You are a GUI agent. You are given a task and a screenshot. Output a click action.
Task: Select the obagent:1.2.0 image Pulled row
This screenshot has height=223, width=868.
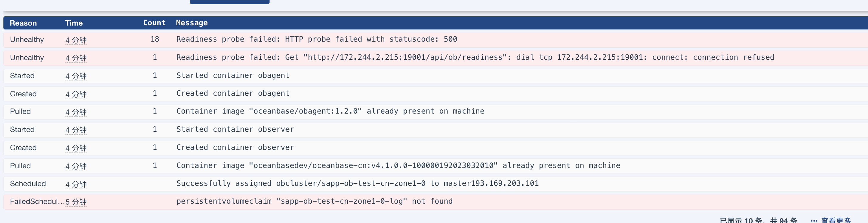tap(436, 112)
